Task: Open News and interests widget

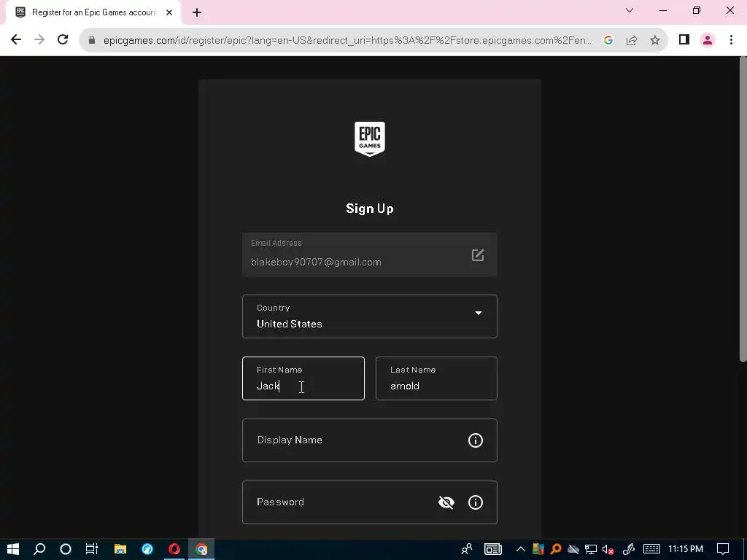Action: tap(493, 549)
